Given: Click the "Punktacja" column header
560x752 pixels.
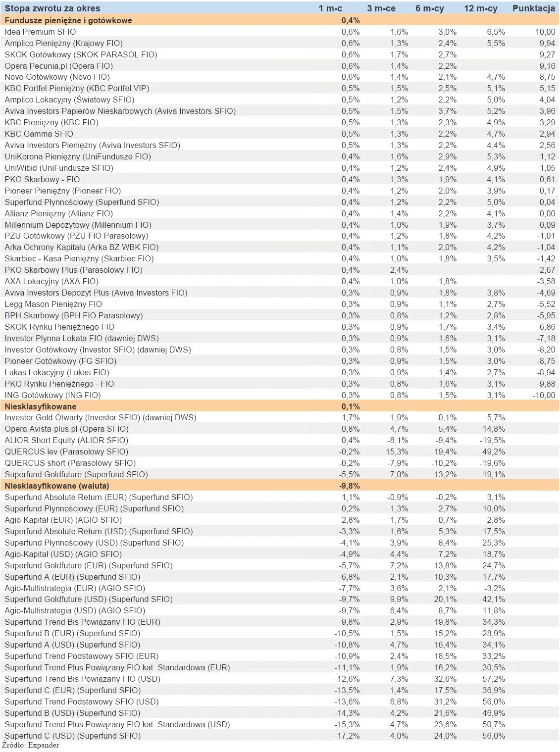Looking at the screenshot, I should pyautogui.click(x=533, y=8).
